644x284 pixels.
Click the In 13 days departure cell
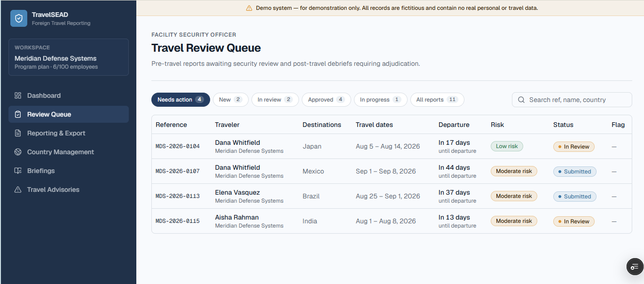pyautogui.click(x=457, y=221)
